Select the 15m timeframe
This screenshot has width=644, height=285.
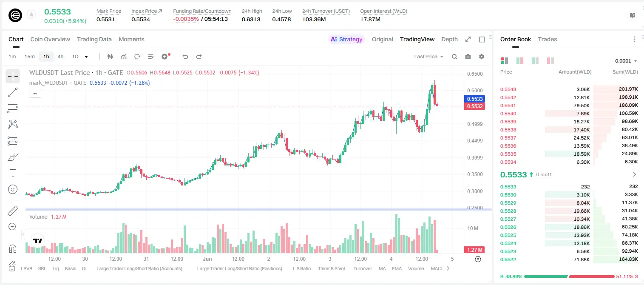point(29,57)
